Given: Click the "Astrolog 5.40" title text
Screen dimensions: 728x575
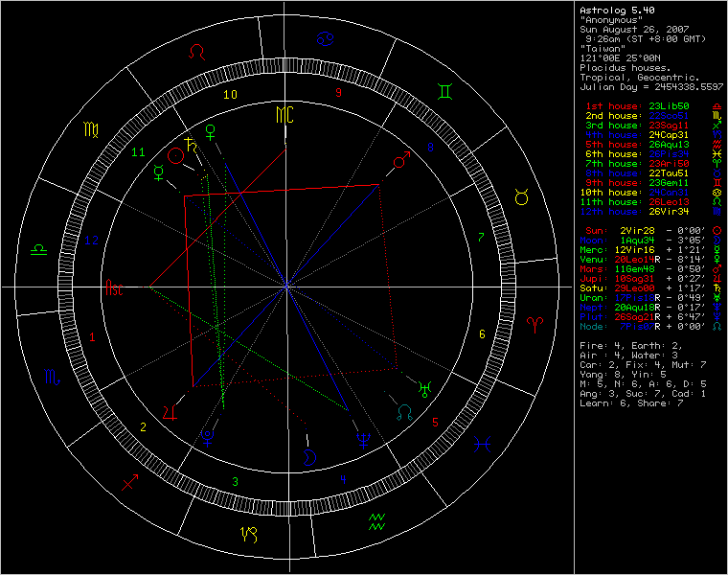Looking at the screenshot, I should (x=614, y=10).
